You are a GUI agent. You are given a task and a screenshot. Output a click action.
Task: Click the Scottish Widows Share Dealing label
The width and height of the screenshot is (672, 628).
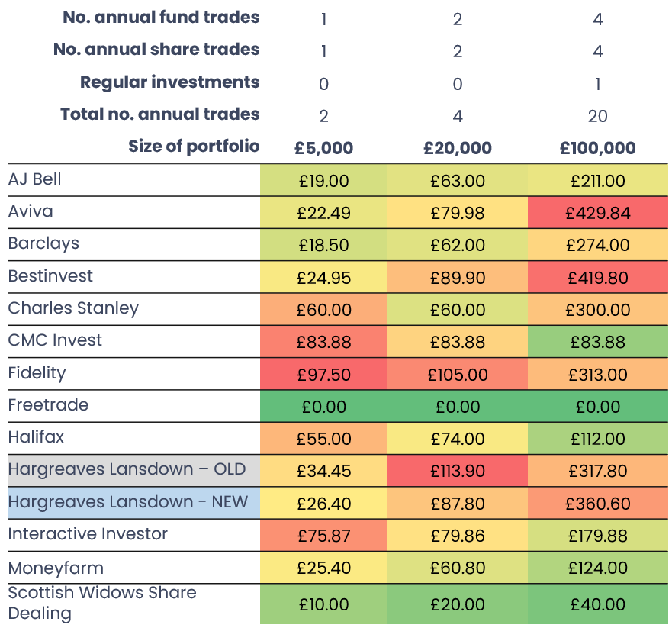102,603
